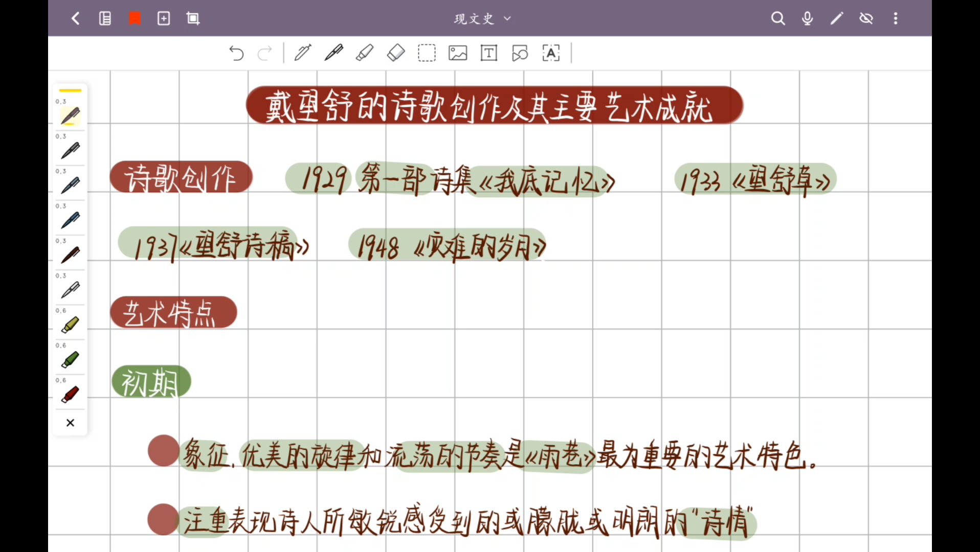Pick the 0.6 olive yellow highlighter preset
980x552 pixels.
click(x=70, y=325)
